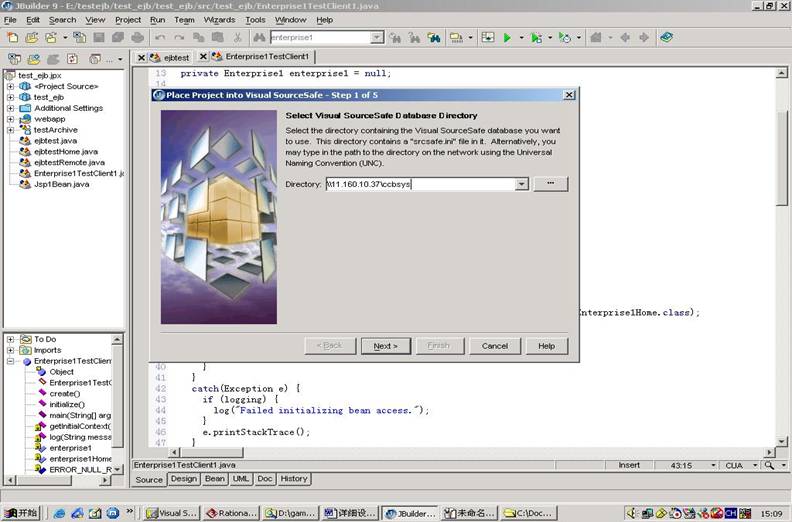Open the Directory combo box dropdown
The height and width of the screenshot is (522, 792).
point(521,184)
